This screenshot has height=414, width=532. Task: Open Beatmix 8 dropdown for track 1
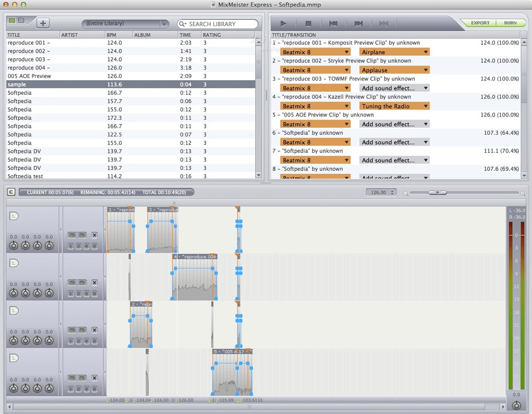pyautogui.click(x=315, y=52)
